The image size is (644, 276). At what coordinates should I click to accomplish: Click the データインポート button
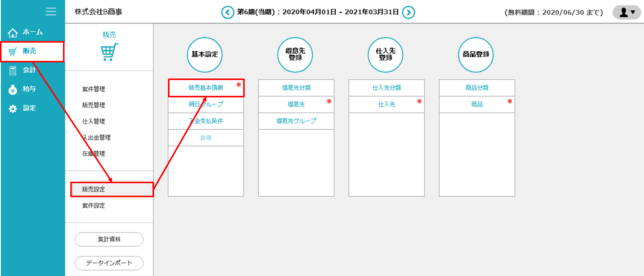[109, 263]
